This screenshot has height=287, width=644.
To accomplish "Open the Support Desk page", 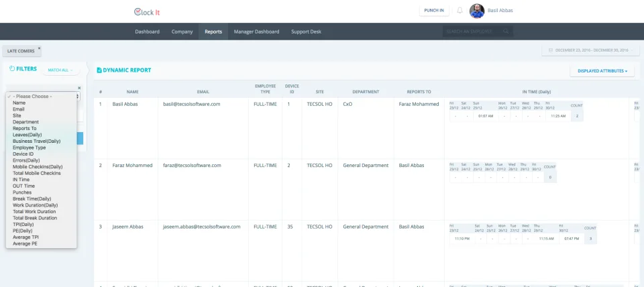I will pos(306,32).
